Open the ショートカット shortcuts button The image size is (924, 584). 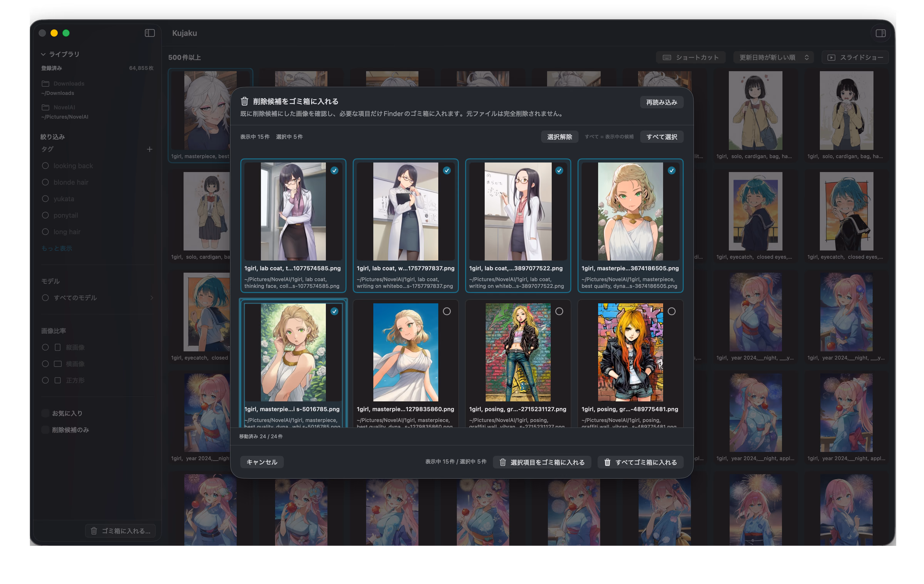tap(691, 57)
